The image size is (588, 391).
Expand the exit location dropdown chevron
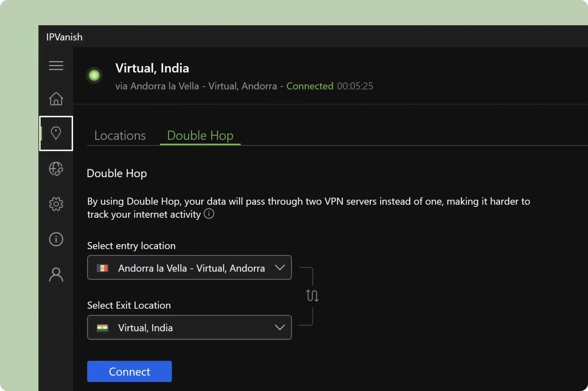coord(280,327)
